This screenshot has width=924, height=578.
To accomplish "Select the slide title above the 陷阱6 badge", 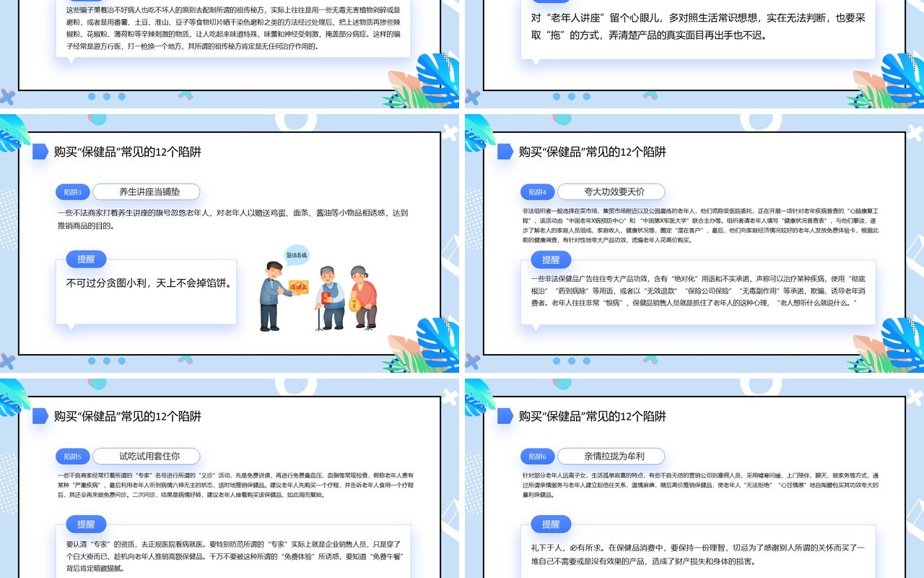I will click(593, 416).
